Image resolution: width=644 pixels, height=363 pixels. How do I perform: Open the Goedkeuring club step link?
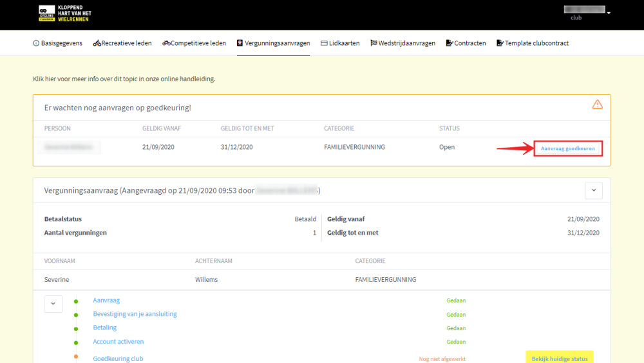pos(118,358)
